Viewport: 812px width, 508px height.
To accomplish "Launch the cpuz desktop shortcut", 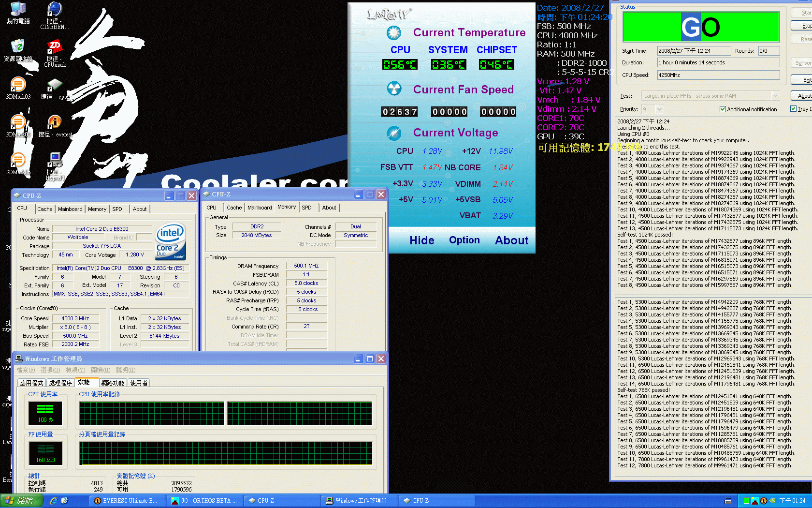I will (55, 88).
